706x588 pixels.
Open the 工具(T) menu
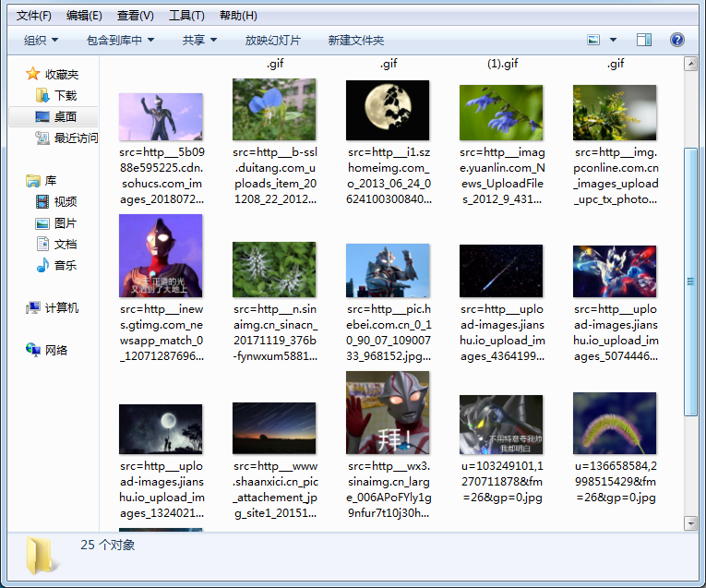click(x=186, y=16)
